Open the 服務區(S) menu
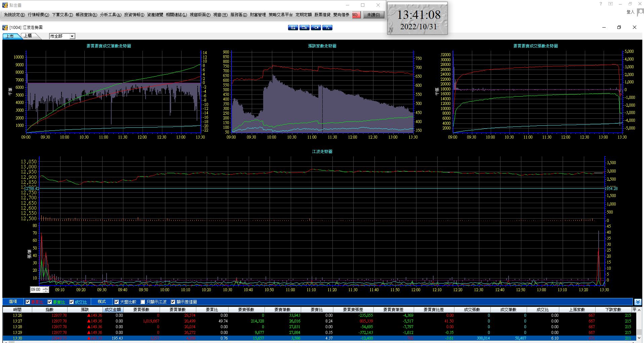 (239, 15)
